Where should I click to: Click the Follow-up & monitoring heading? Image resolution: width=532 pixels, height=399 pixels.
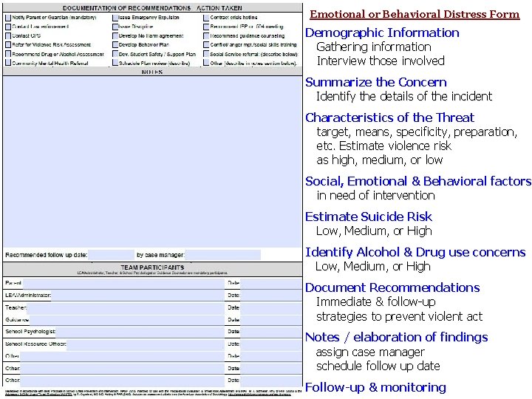click(x=375, y=387)
